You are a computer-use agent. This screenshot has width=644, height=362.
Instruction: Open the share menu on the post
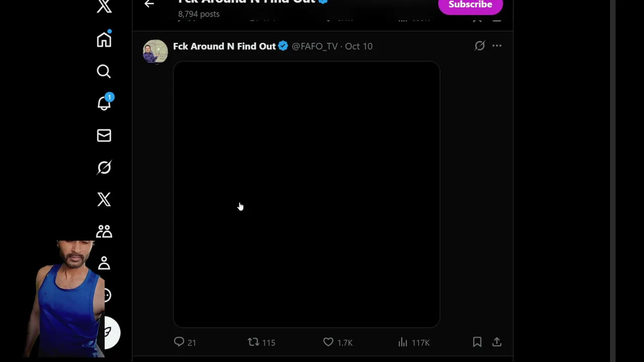pyautogui.click(x=497, y=342)
